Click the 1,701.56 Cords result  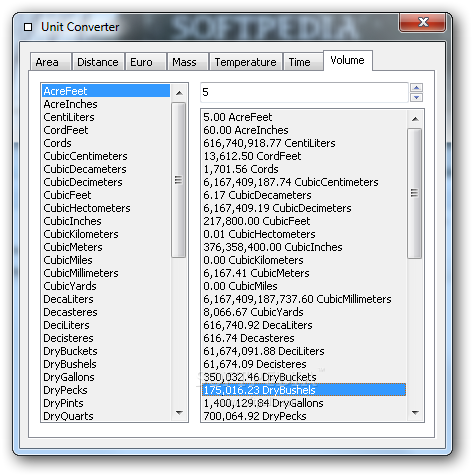[304, 169]
